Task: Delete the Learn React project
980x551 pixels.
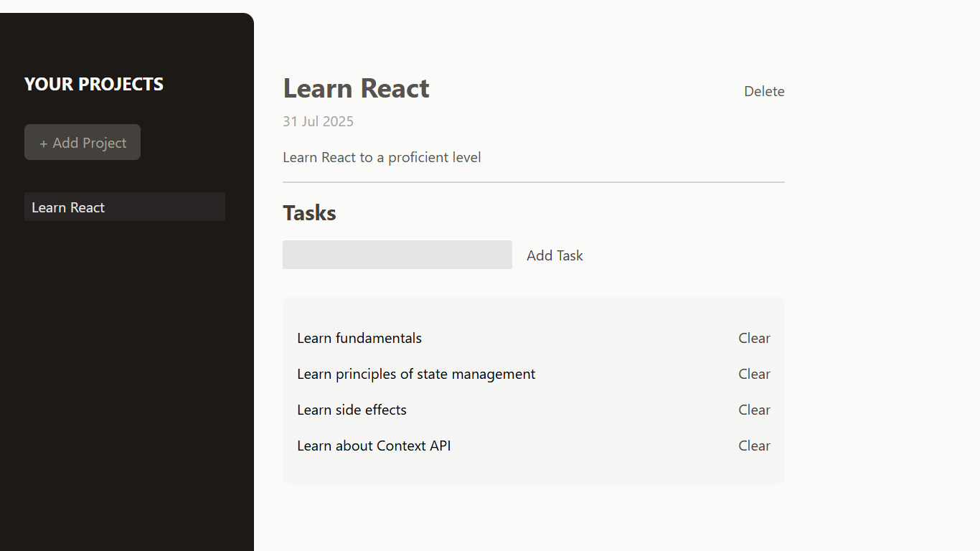Action: (763, 91)
